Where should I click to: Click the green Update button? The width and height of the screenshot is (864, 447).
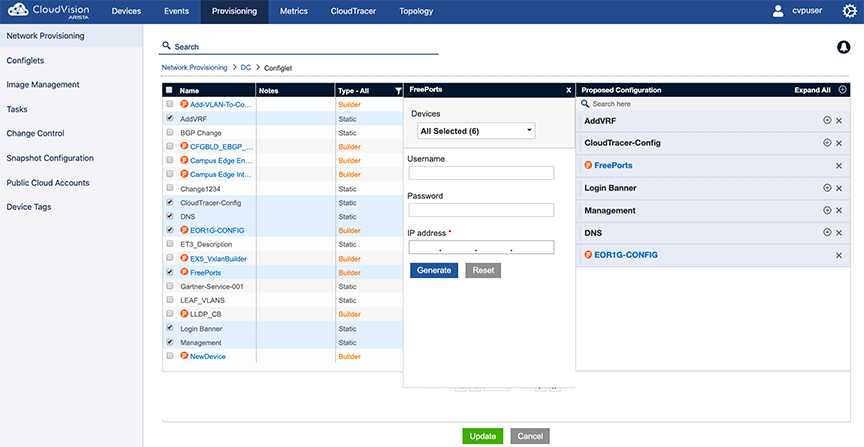pos(483,436)
